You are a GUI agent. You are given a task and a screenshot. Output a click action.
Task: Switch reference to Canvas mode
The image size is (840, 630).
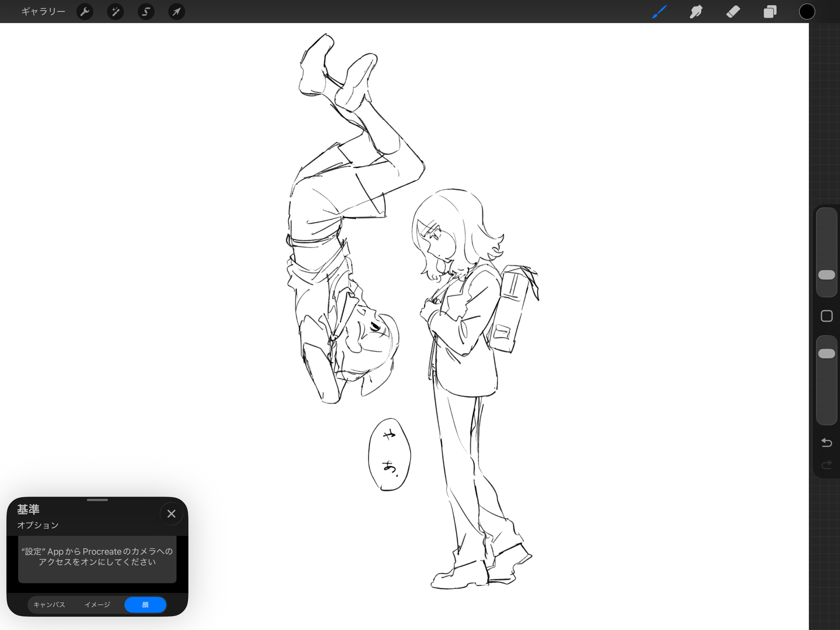(x=50, y=604)
